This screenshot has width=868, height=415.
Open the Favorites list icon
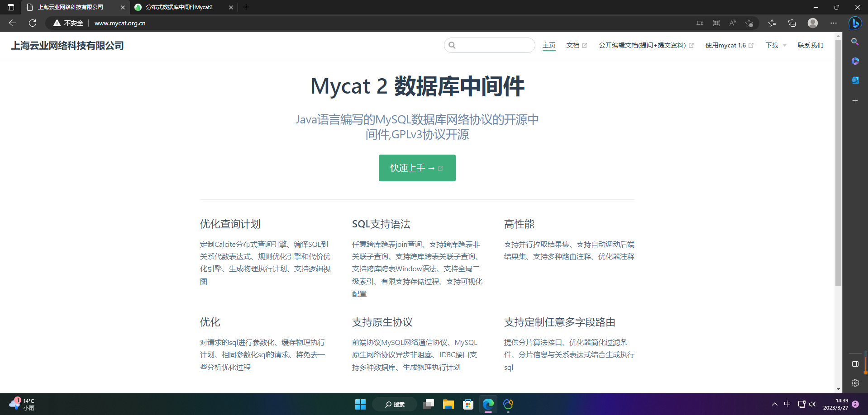click(x=772, y=23)
